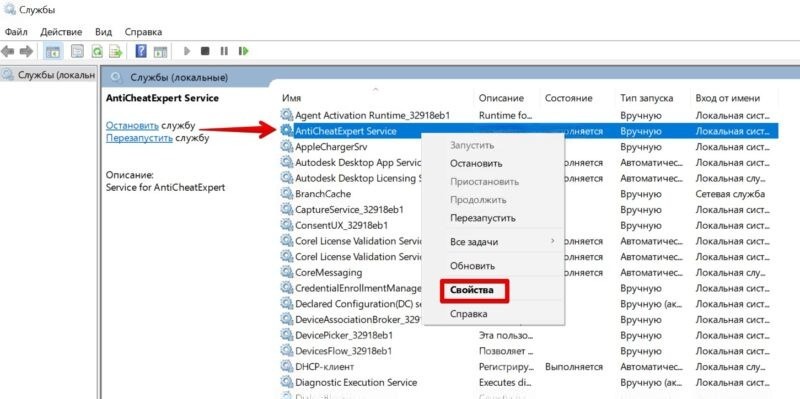Image resolution: width=800 pixels, height=399 pixels.
Task: Click the gear icon of DHCP-клиент
Action: (287, 366)
